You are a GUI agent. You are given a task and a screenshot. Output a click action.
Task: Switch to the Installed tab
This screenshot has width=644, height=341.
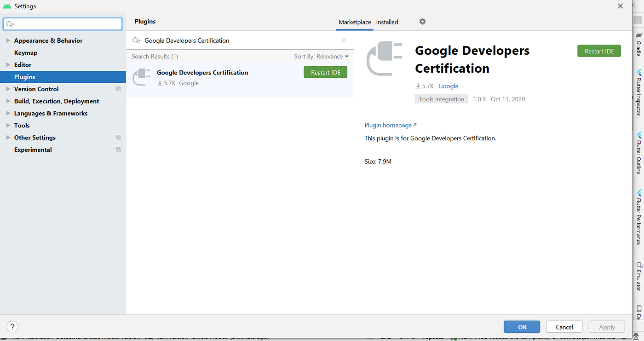pos(387,22)
